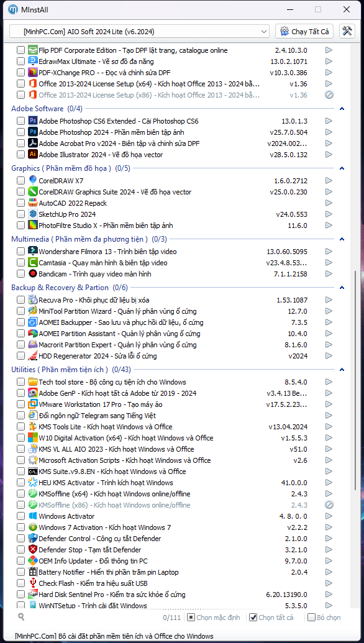The width and height of the screenshot is (364, 643).
Task: Select HDD Regenerator 2024 checkbox
Action: pyautogui.click(x=20, y=356)
